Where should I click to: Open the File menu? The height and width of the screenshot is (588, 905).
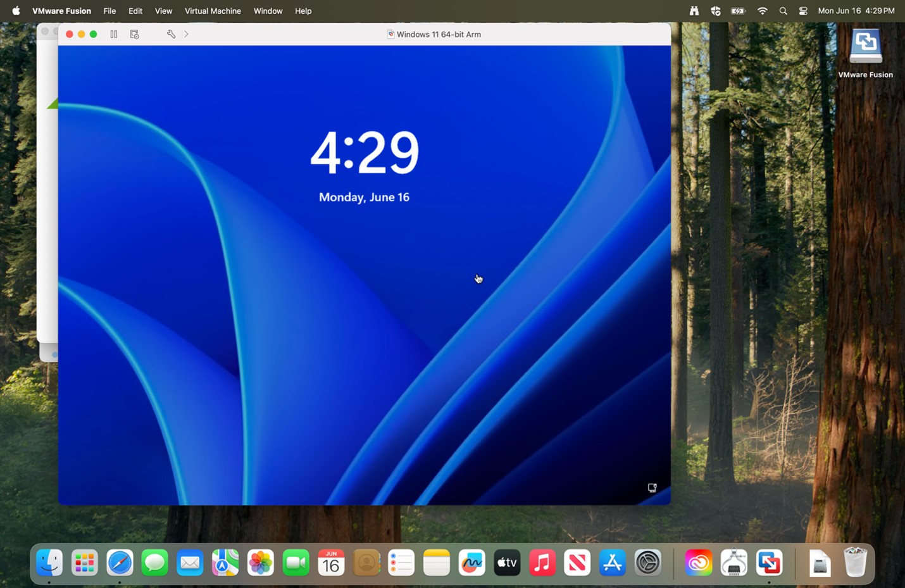pos(109,11)
